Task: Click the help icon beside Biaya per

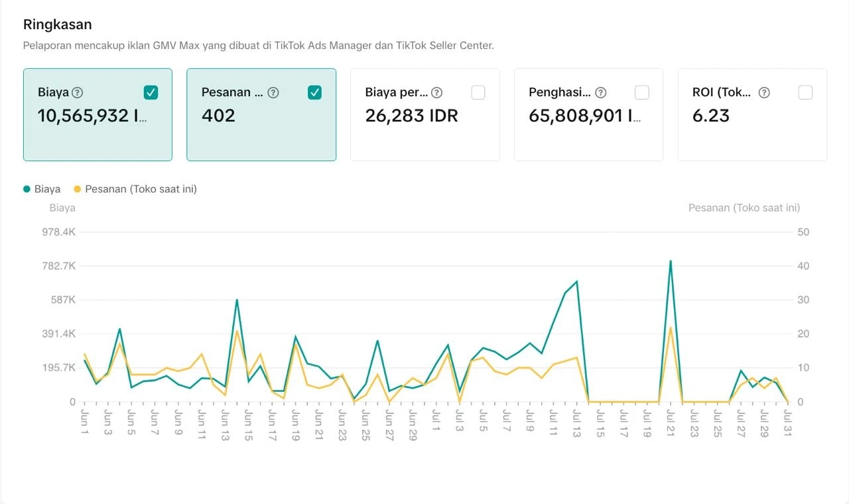Action: (x=436, y=93)
